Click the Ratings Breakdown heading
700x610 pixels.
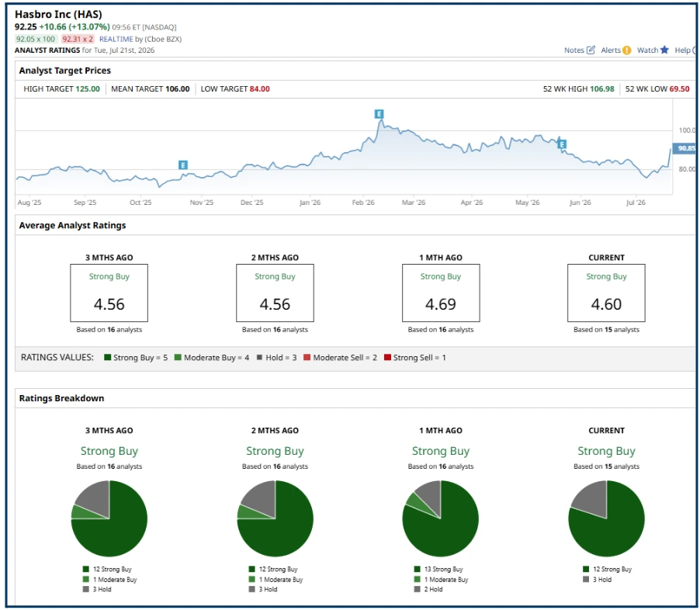pos(61,398)
